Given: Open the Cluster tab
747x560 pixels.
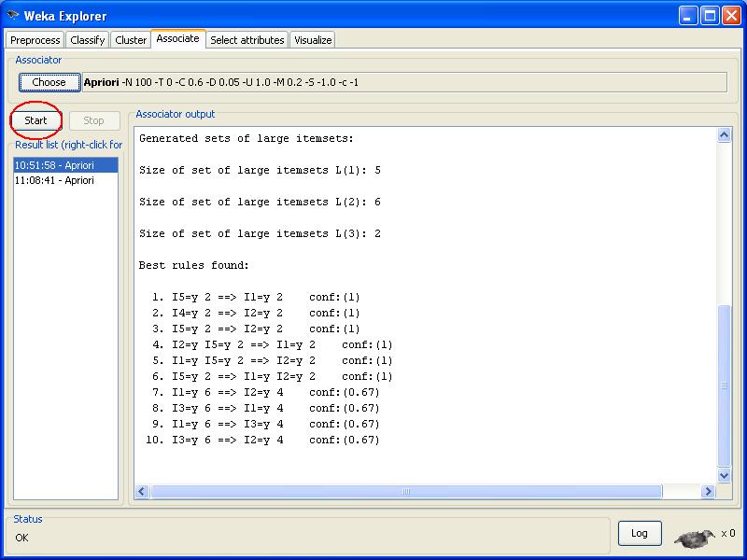Looking at the screenshot, I should 131,40.
